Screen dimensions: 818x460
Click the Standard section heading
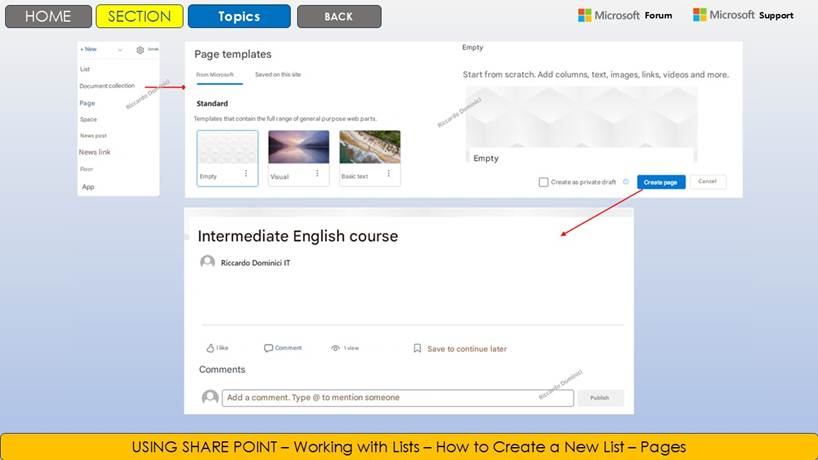point(212,103)
